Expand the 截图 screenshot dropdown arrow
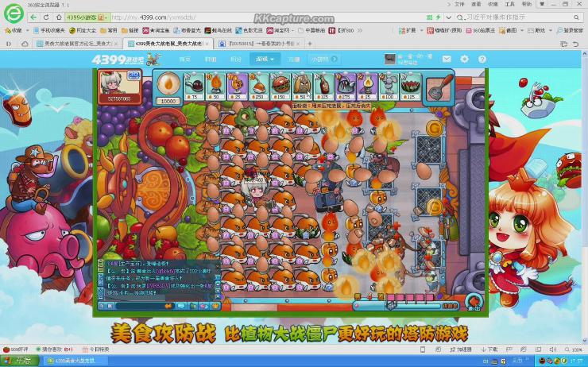The height and width of the screenshot is (367, 588). 521,30
